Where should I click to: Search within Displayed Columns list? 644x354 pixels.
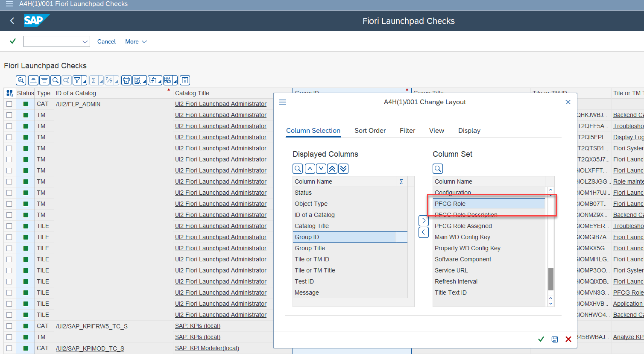(298, 169)
